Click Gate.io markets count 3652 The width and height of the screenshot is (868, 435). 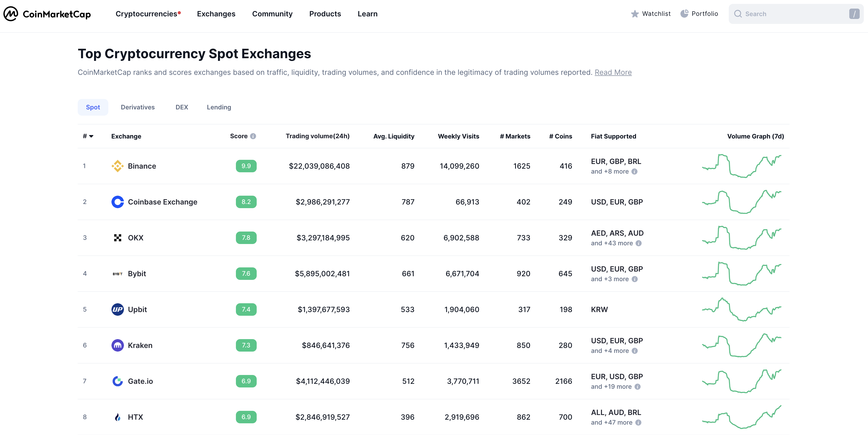click(x=521, y=381)
